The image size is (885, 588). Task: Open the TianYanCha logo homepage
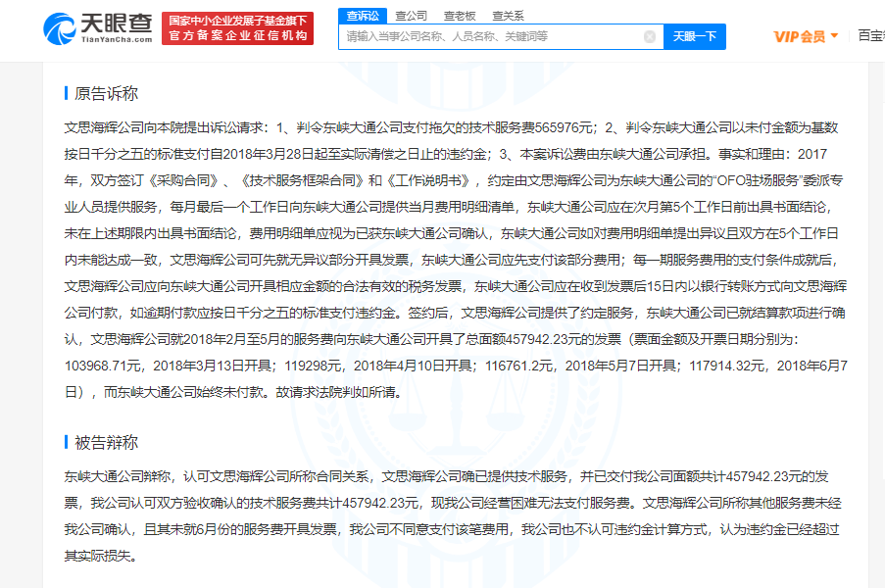click(x=98, y=28)
